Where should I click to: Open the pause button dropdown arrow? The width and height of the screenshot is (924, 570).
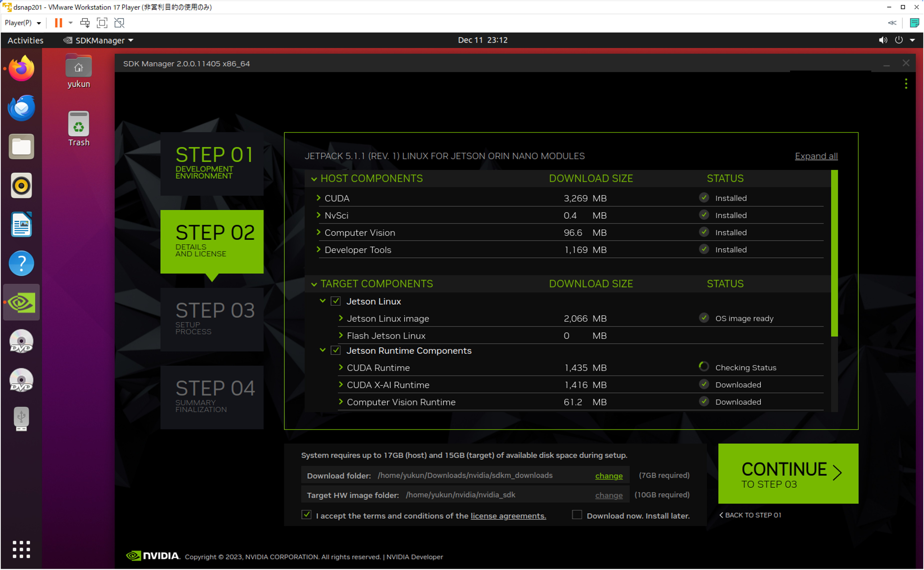point(70,23)
